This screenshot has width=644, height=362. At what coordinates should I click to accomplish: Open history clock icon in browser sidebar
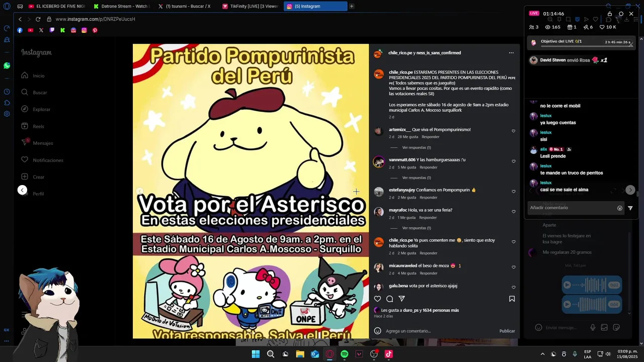pyautogui.click(x=7, y=92)
